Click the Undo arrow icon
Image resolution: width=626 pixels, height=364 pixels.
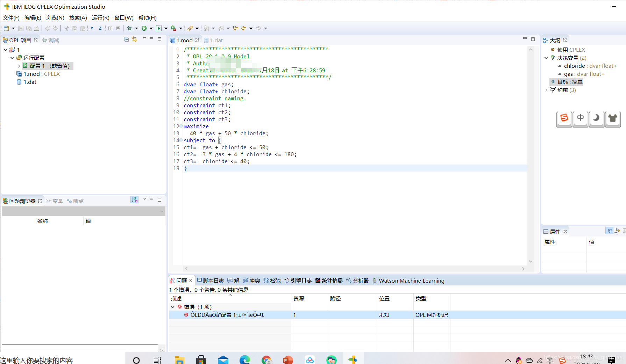[48, 28]
